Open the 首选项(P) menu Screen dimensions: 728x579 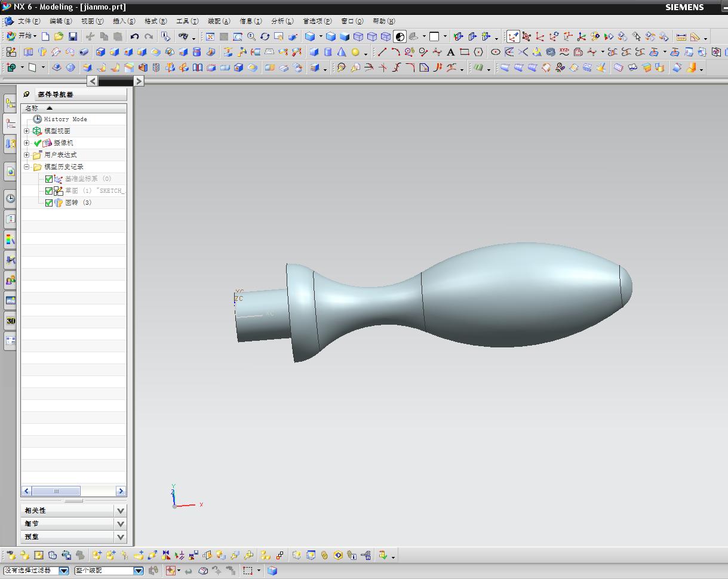click(317, 21)
